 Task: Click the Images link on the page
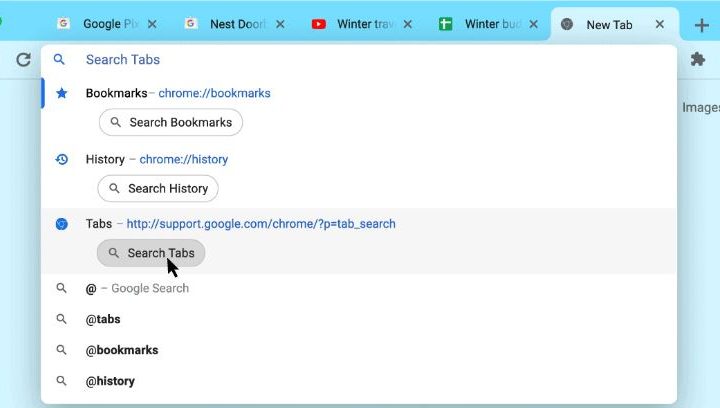coord(701,107)
